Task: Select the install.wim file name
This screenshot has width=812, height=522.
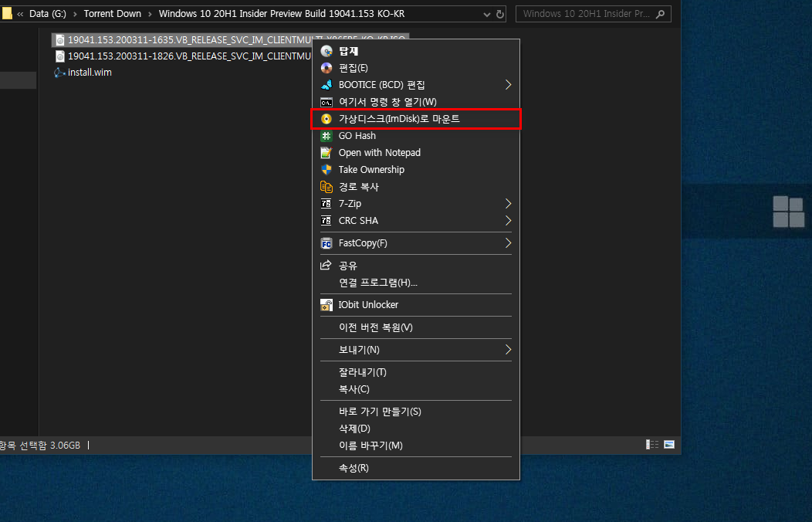Action: tap(90, 73)
